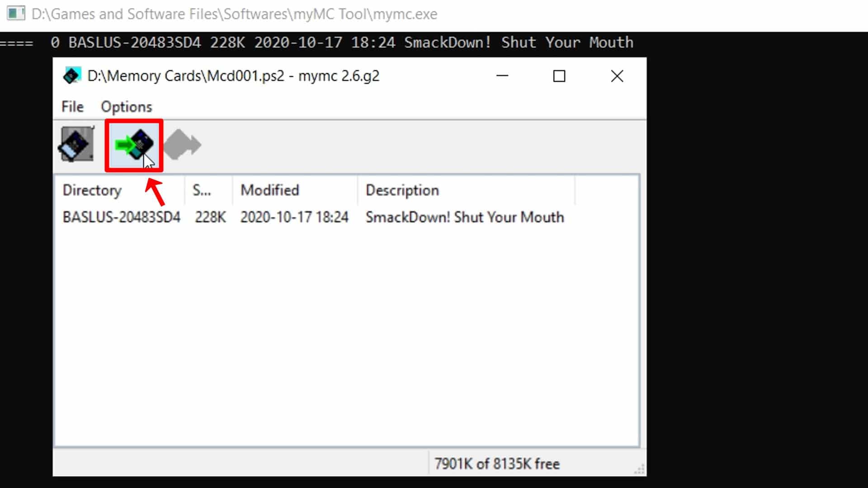The width and height of the screenshot is (868, 488).
Task: Click the memory card thumbnail icon
Action: tap(76, 145)
